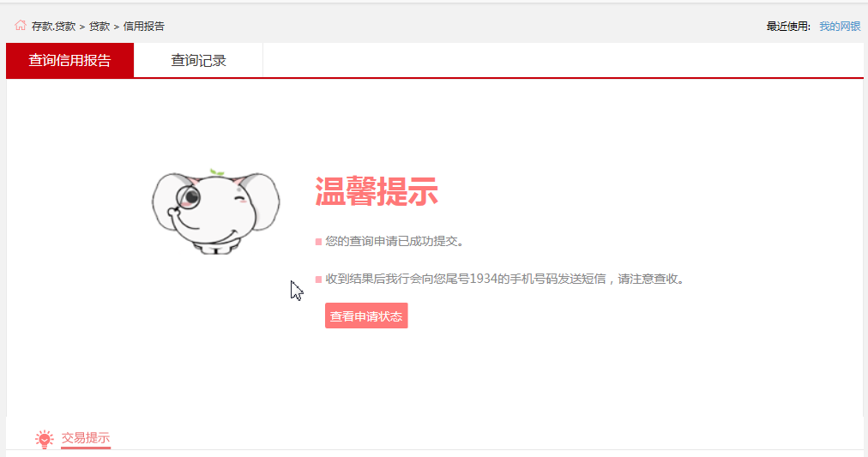The width and height of the screenshot is (868, 457).
Task: Open 我的网银 recent link
Action: tap(840, 26)
